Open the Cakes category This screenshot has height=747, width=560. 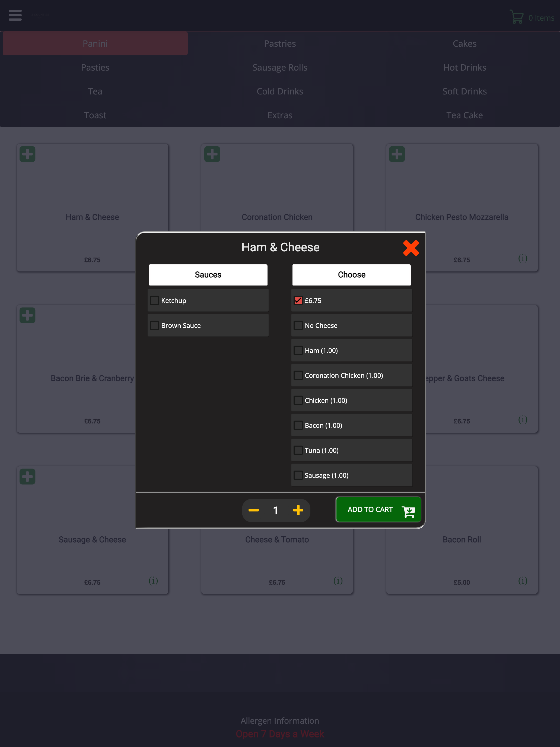(464, 43)
